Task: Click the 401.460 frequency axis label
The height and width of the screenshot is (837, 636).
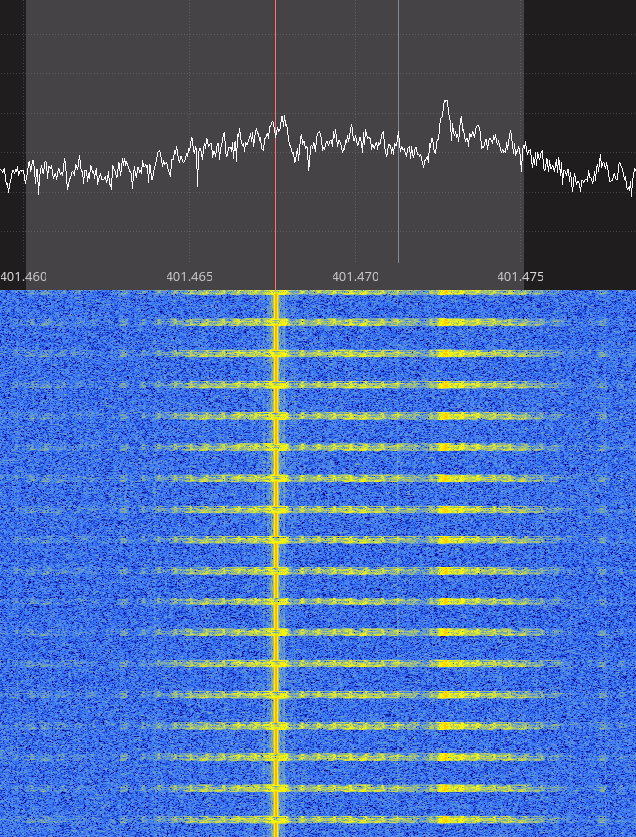Action: pyautogui.click(x=23, y=277)
